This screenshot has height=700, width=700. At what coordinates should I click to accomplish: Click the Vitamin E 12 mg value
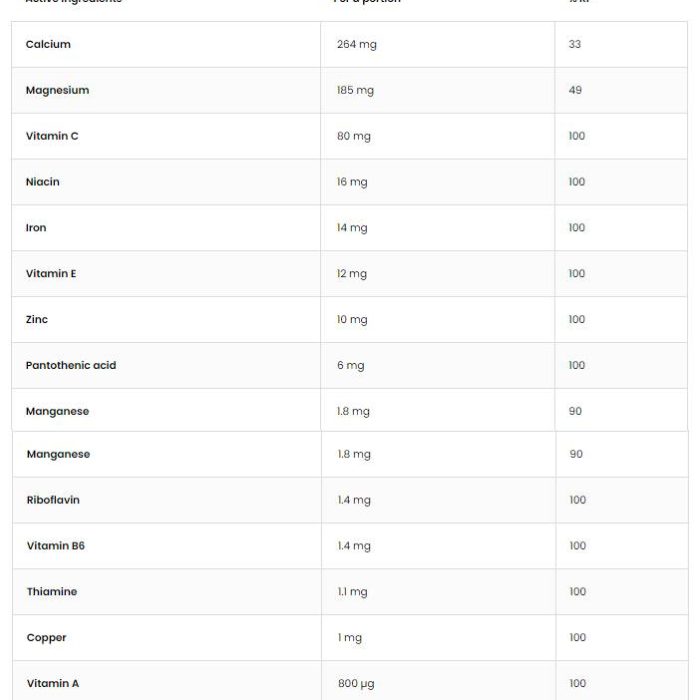coord(352,274)
